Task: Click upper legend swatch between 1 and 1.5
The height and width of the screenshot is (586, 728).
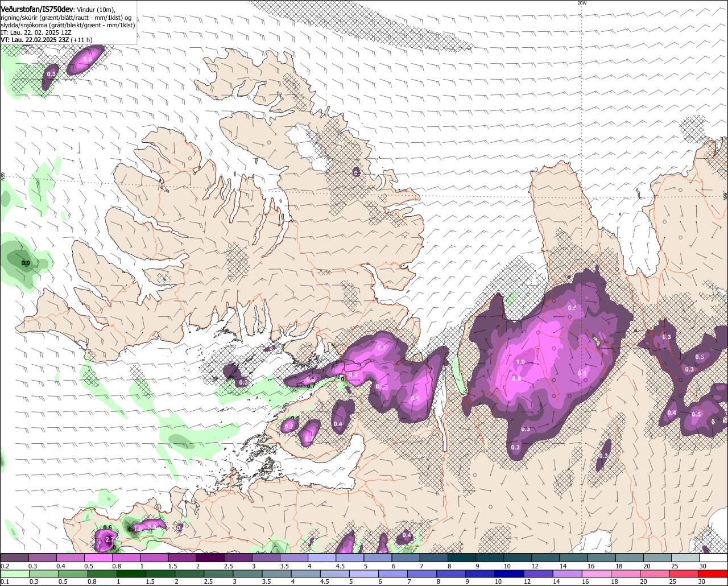Action: [154, 558]
